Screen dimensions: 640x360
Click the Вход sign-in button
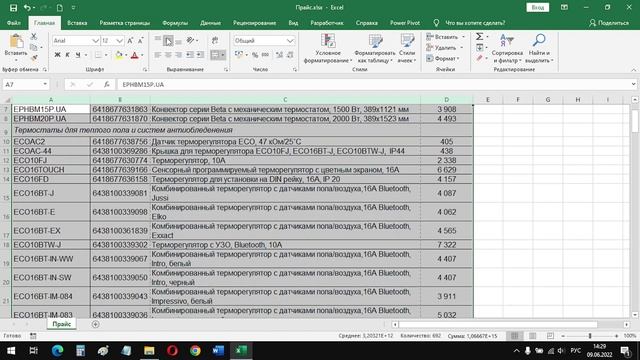coord(538,8)
